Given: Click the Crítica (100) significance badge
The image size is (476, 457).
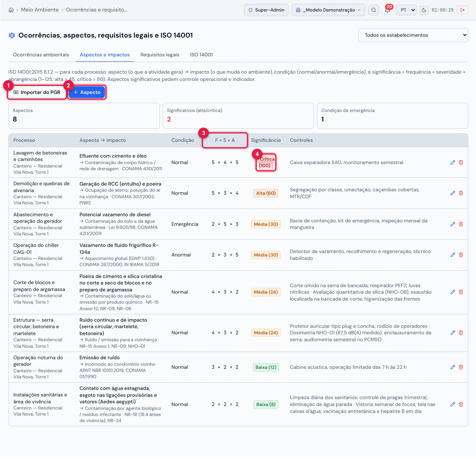Looking at the screenshot, I should coord(266,162).
